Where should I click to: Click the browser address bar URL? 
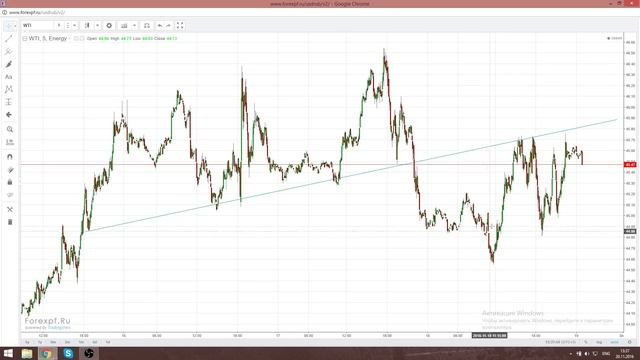point(37,13)
